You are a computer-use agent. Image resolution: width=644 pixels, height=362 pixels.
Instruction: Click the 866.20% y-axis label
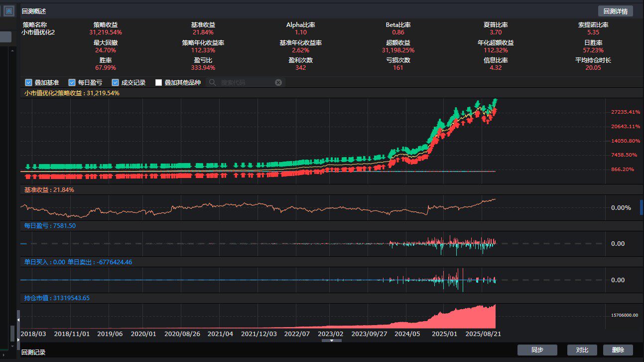623,170
